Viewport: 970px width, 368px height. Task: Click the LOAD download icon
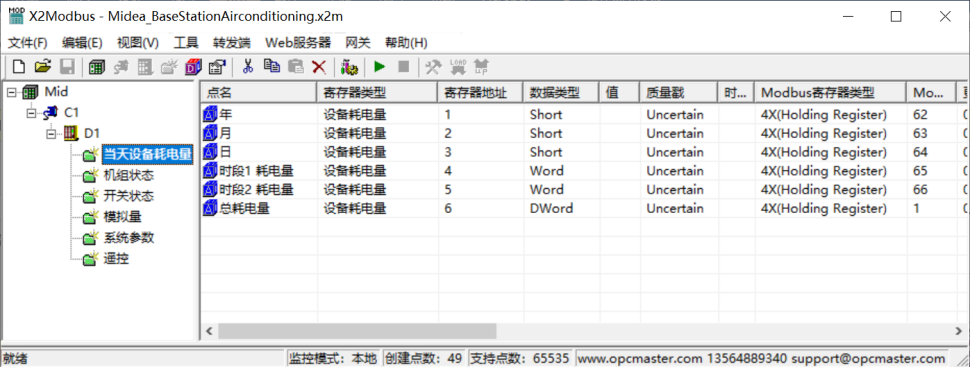click(x=458, y=66)
